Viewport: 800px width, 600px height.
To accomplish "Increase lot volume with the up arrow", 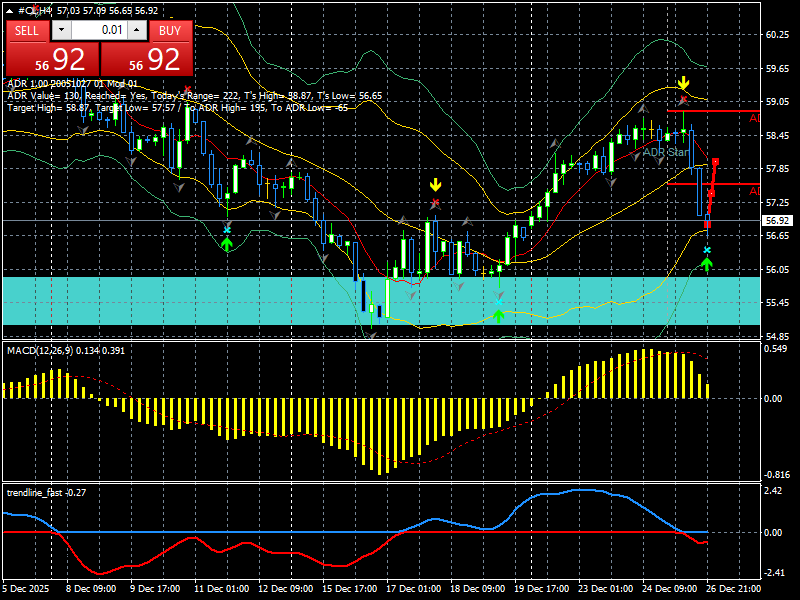I will (x=137, y=30).
